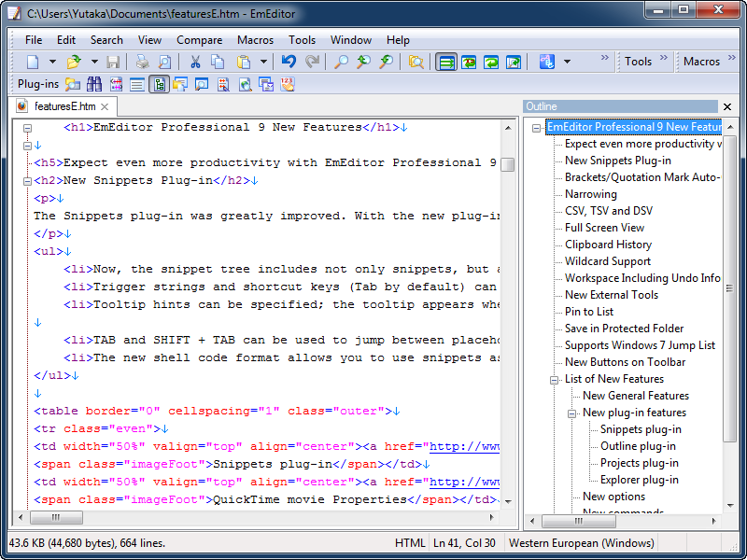This screenshot has height=560, width=747.
Task: Click the binoculars Search plug-in icon
Action: [94, 84]
